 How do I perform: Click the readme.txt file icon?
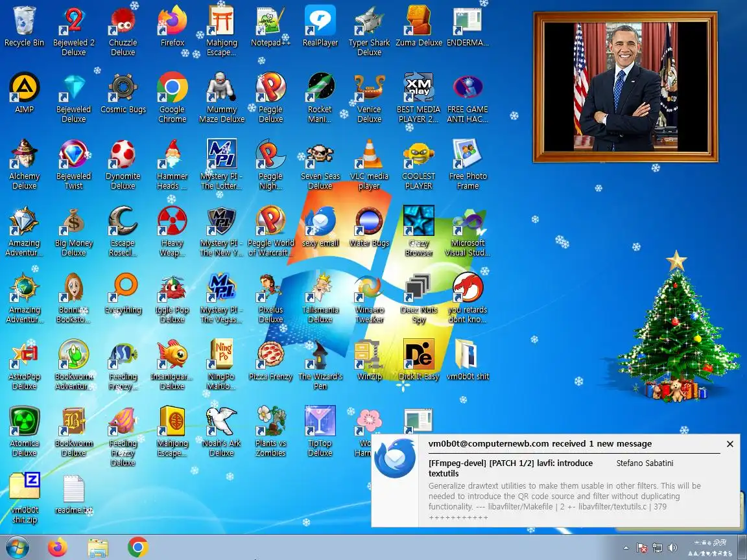coord(73,495)
